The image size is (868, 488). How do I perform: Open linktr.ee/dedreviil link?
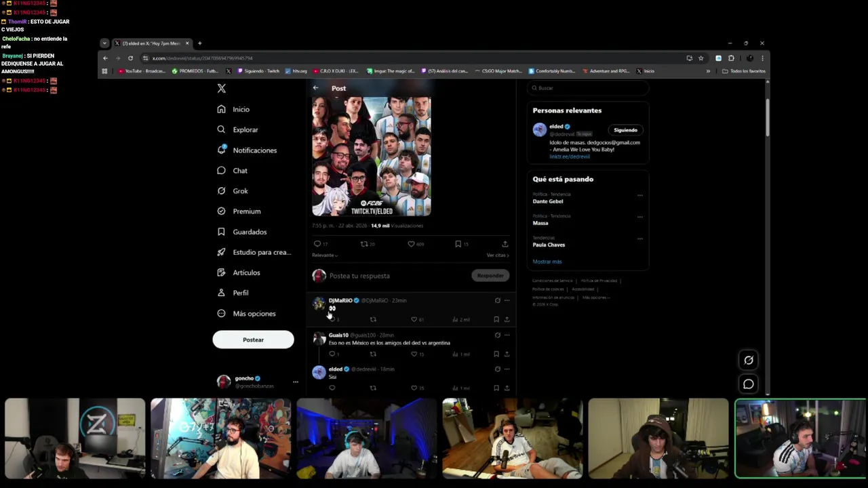coord(570,157)
